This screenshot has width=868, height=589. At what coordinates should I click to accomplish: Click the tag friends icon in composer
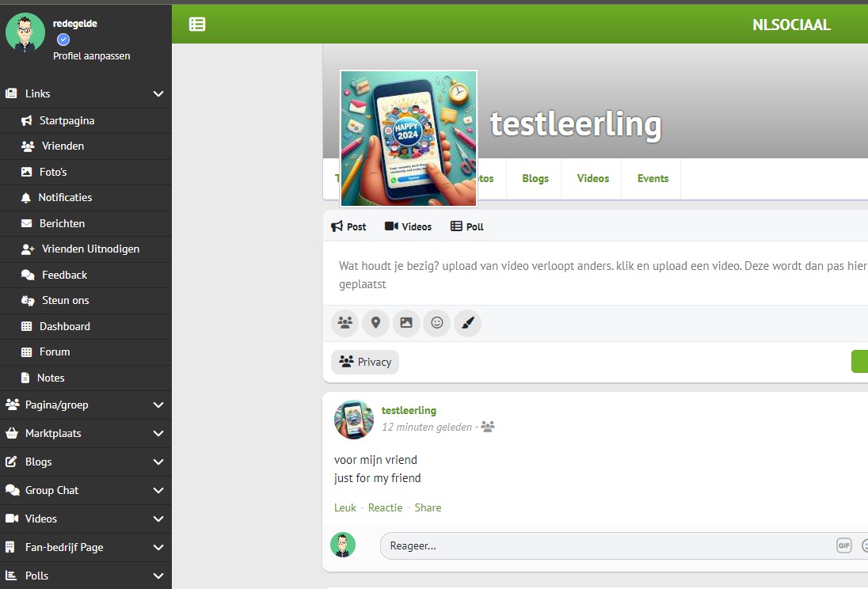(x=345, y=323)
